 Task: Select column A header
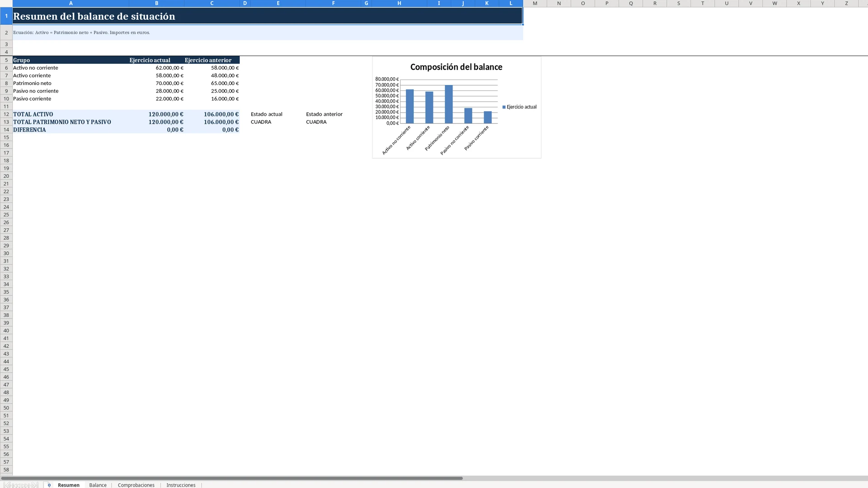pyautogui.click(x=71, y=3)
